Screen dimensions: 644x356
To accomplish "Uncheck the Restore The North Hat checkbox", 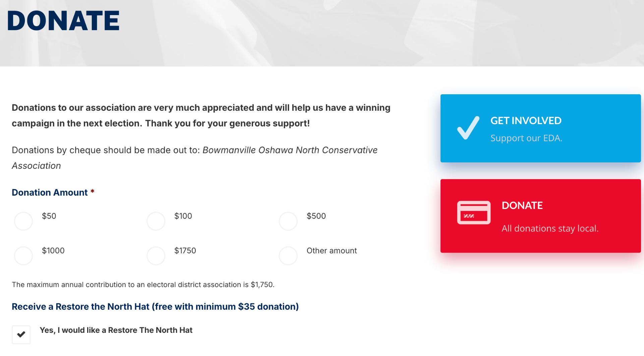I will (x=21, y=335).
